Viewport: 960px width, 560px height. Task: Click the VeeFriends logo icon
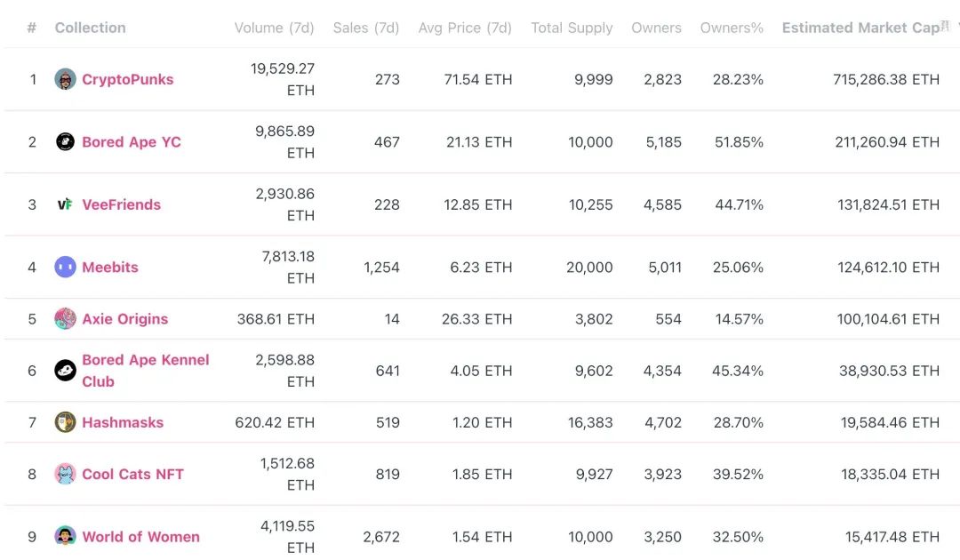(x=65, y=204)
